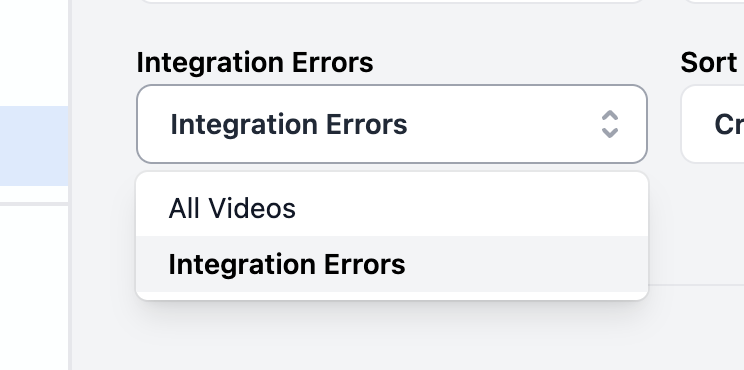Click the vertical border between sidebar and content

[70, 185]
